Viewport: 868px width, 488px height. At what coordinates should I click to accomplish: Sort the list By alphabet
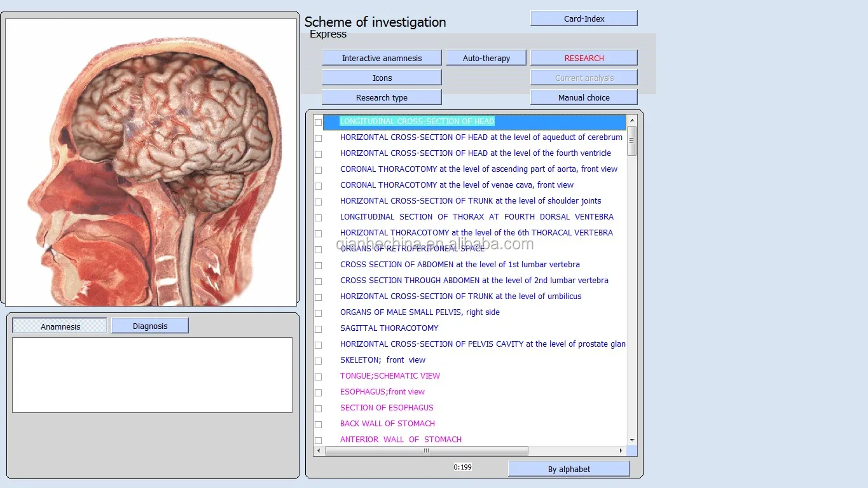[568, 469]
